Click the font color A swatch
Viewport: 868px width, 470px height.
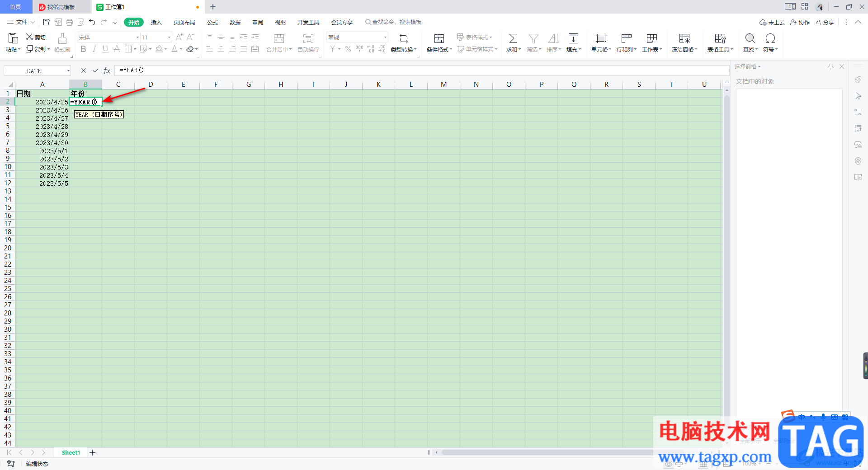[175, 49]
